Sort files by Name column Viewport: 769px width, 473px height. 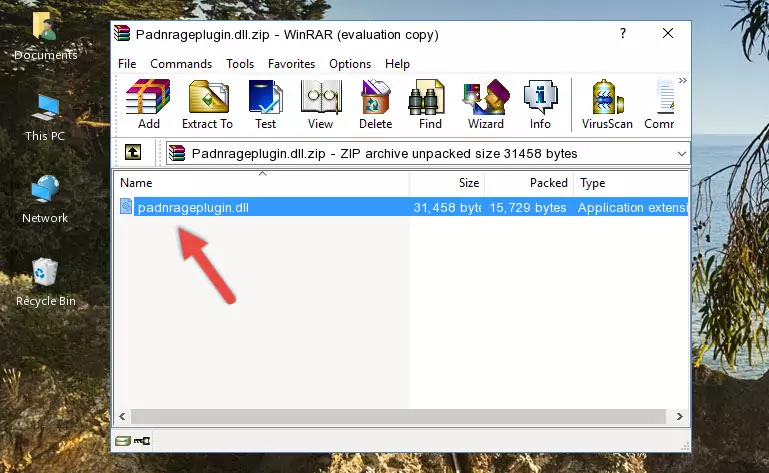tap(262, 183)
